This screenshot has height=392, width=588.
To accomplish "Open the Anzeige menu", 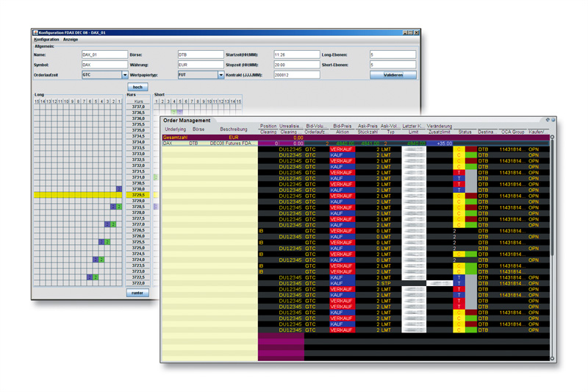I will 71,39.
